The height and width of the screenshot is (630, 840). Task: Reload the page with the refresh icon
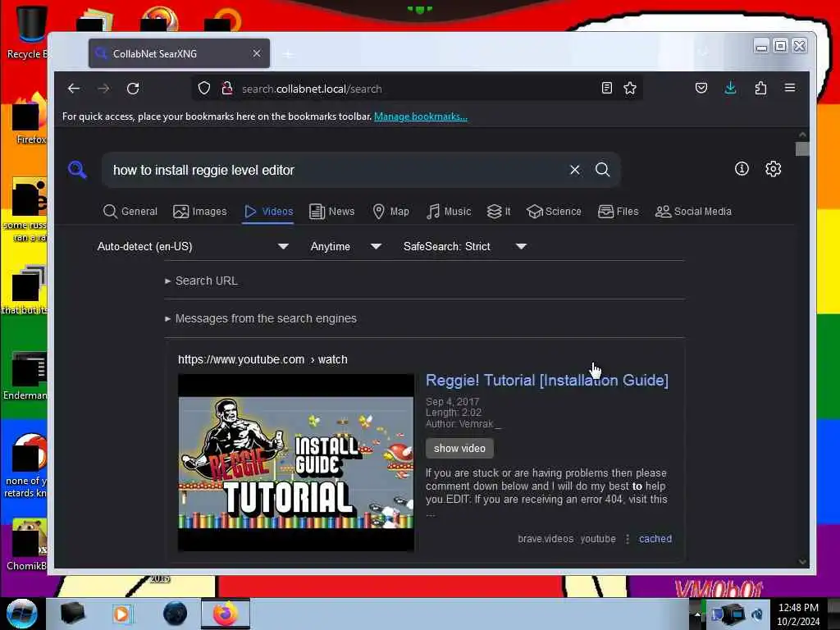tap(133, 89)
